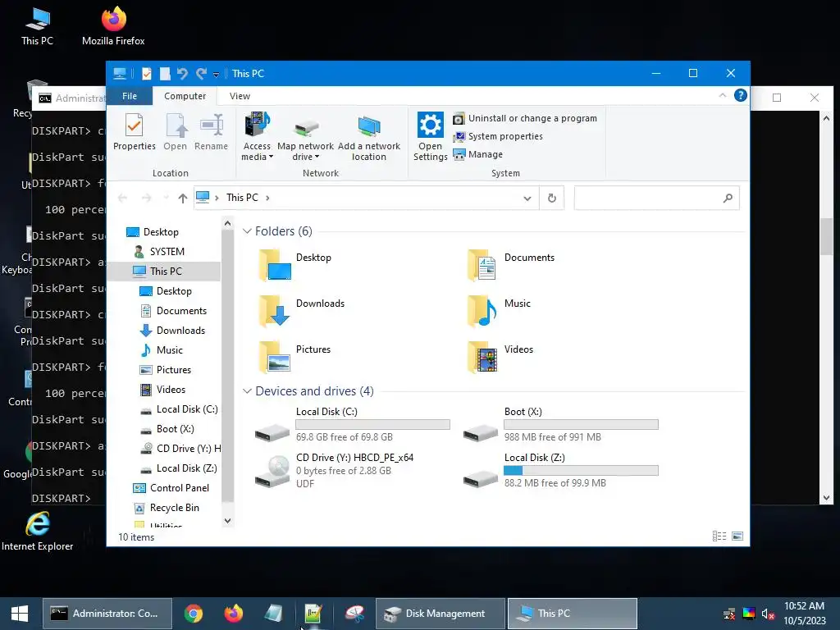Click Manage in System group
840x630 pixels.
tap(478, 154)
